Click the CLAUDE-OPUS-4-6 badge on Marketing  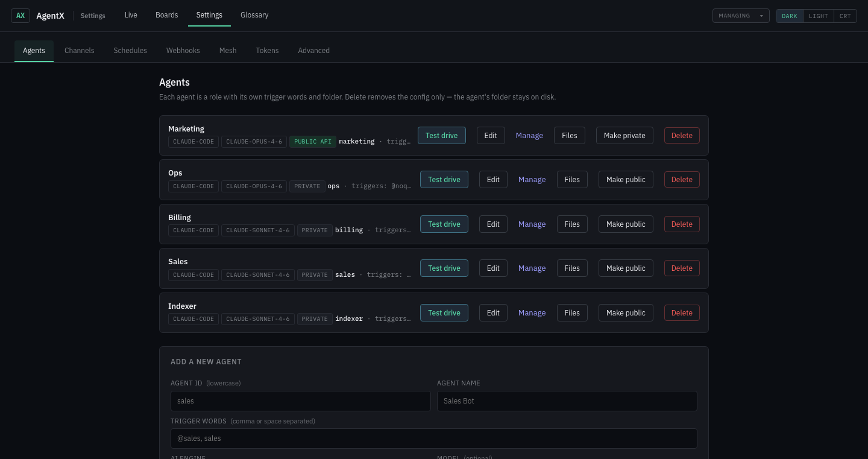[254, 142]
